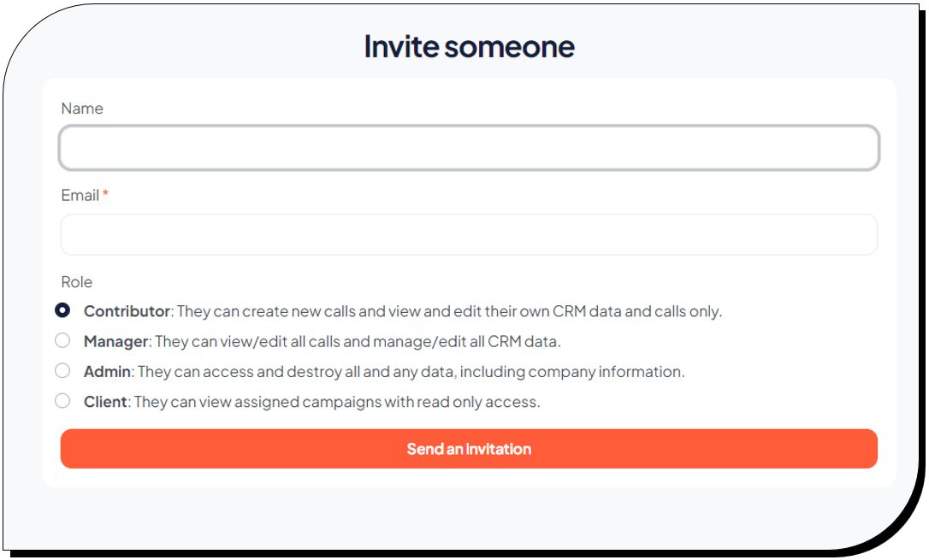This screenshot has width=929, height=560.
Task: Click the bold Client label text
Action: [x=105, y=402]
